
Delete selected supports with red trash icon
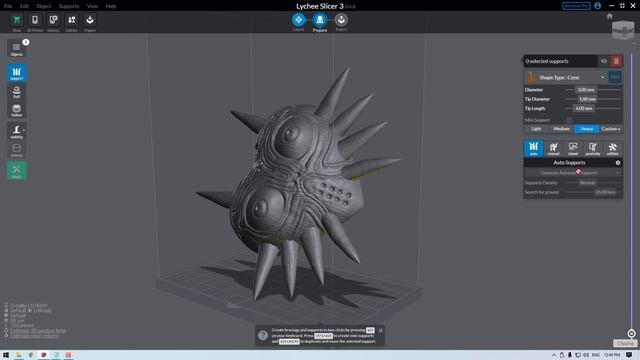tap(616, 61)
